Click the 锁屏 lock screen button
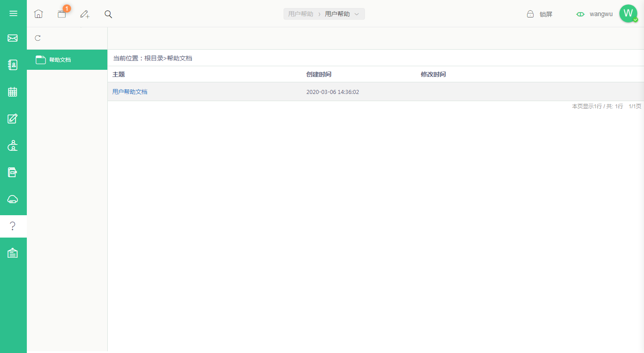Viewport: 644px width, 353px height. 540,14
